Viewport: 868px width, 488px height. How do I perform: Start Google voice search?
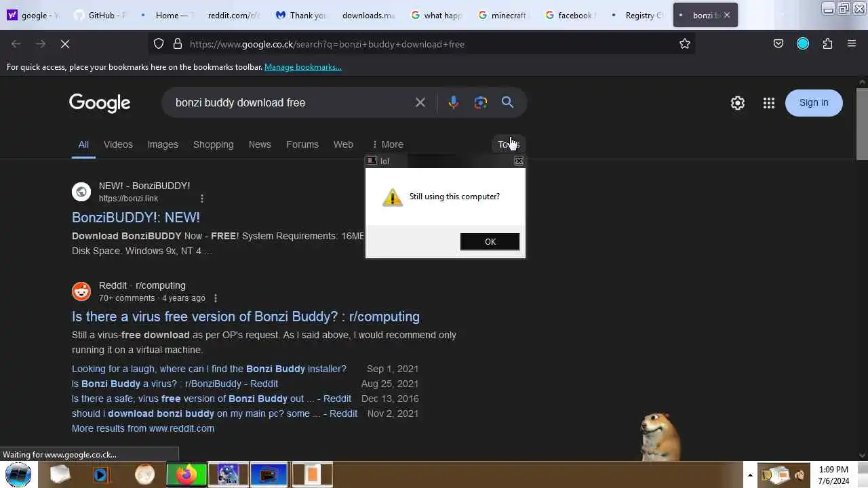(x=454, y=102)
